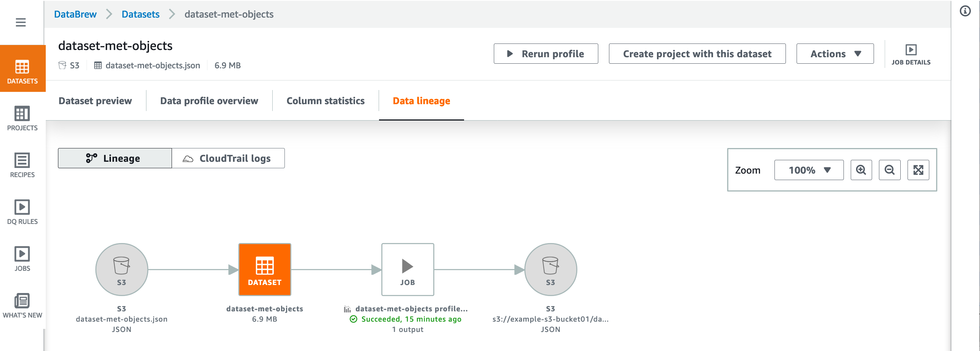This screenshot has height=351, width=980.
Task: Select the Projects icon in the sidebar
Action: [22, 118]
